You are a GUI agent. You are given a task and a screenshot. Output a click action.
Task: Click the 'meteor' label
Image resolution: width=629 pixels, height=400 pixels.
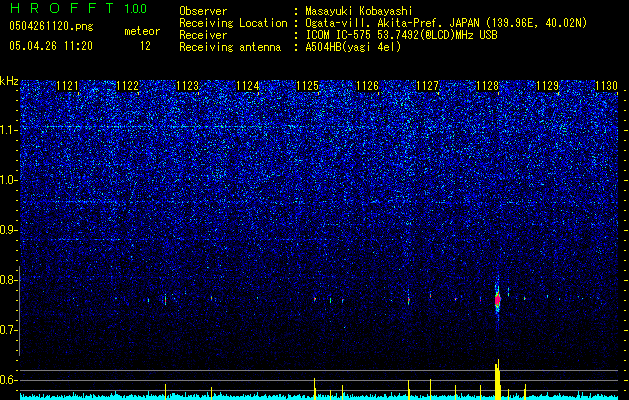click(142, 31)
